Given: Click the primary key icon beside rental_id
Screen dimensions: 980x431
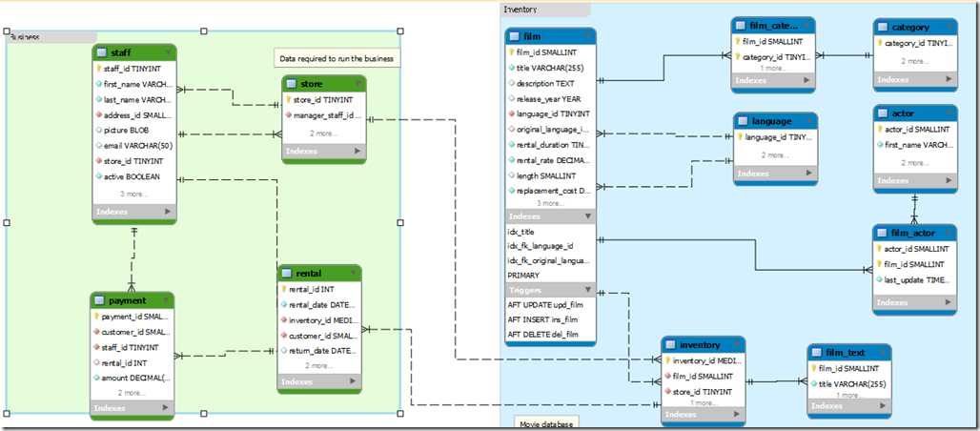Looking at the screenshot, I should point(284,289).
